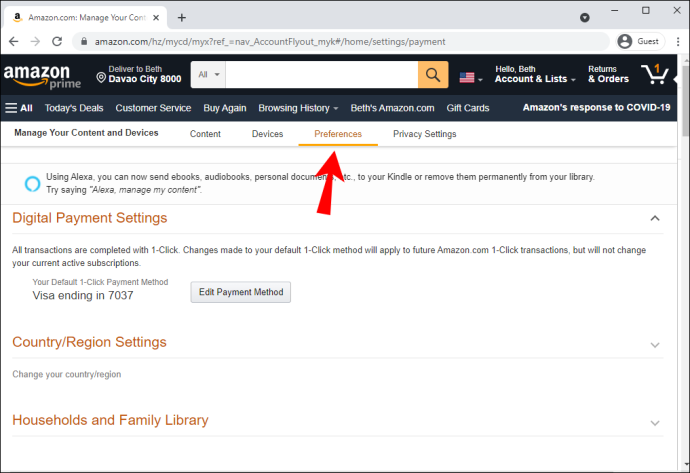Open Today's Deals link
Image resolution: width=690 pixels, height=473 pixels.
point(74,108)
